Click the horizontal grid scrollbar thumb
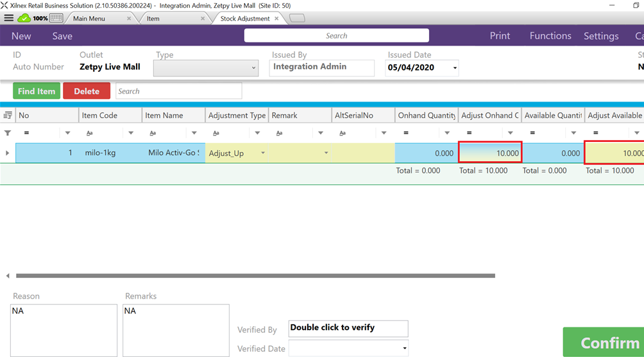644x357 pixels. point(255,275)
